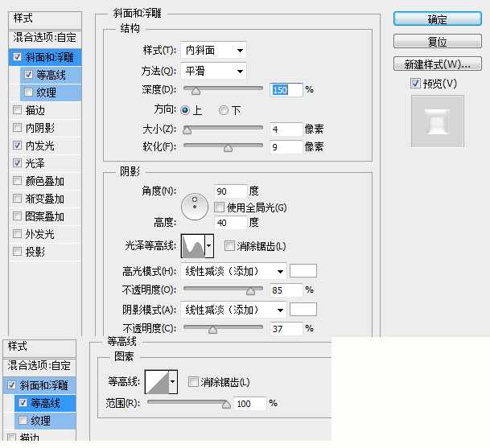The width and height of the screenshot is (490, 448).
Task: Click the 大小 input field showing 4
Action: 286,129
